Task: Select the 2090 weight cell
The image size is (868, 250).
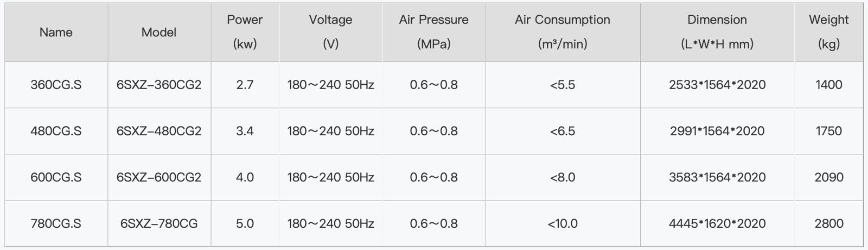Action: pos(828,177)
